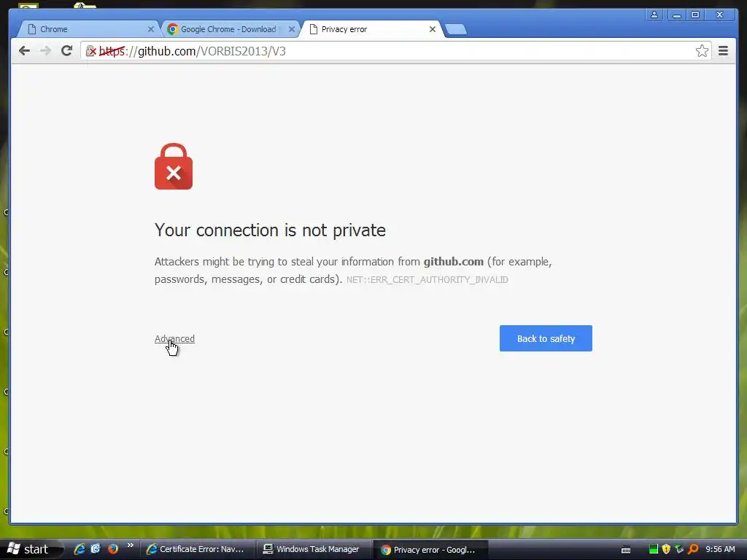Maximize the Chrome window
Screen dimensions: 747x560
pyautogui.click(x=695, y=15)
